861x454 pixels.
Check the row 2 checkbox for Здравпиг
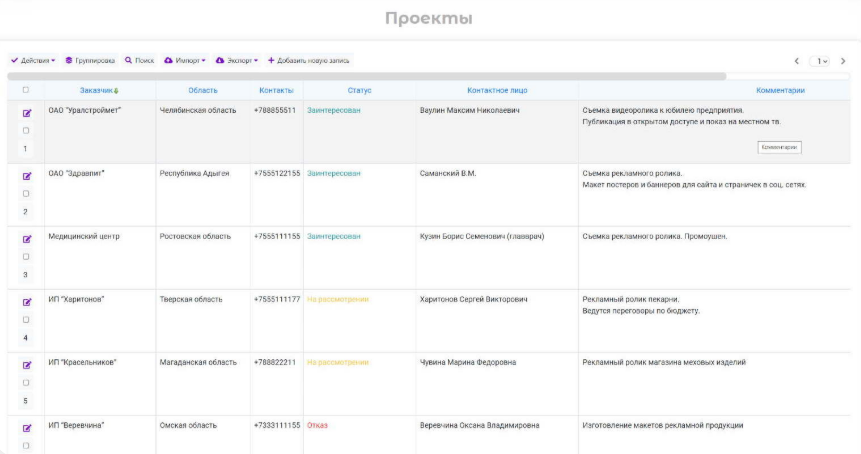pyautogui.click(x=26, y=194)
